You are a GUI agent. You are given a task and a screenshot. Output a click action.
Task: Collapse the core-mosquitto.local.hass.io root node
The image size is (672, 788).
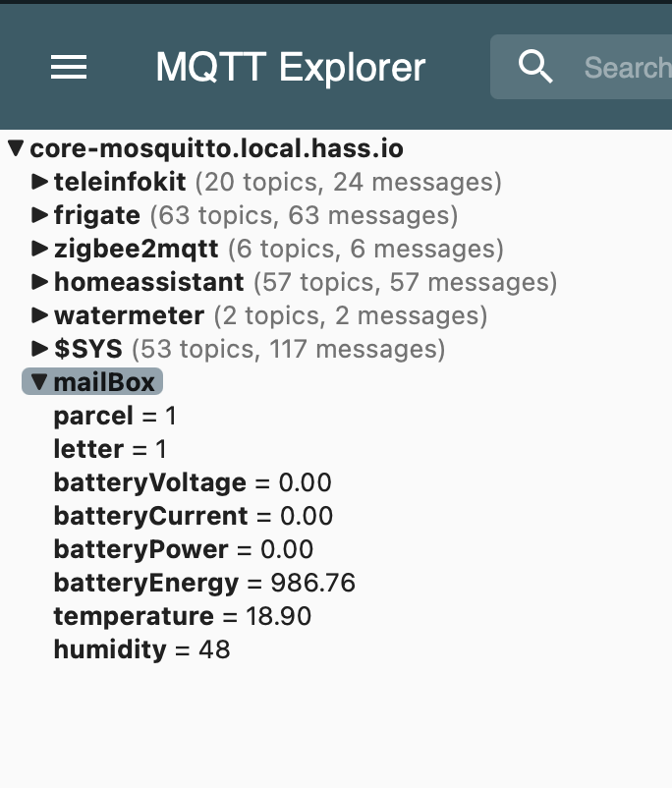[16, 148]
